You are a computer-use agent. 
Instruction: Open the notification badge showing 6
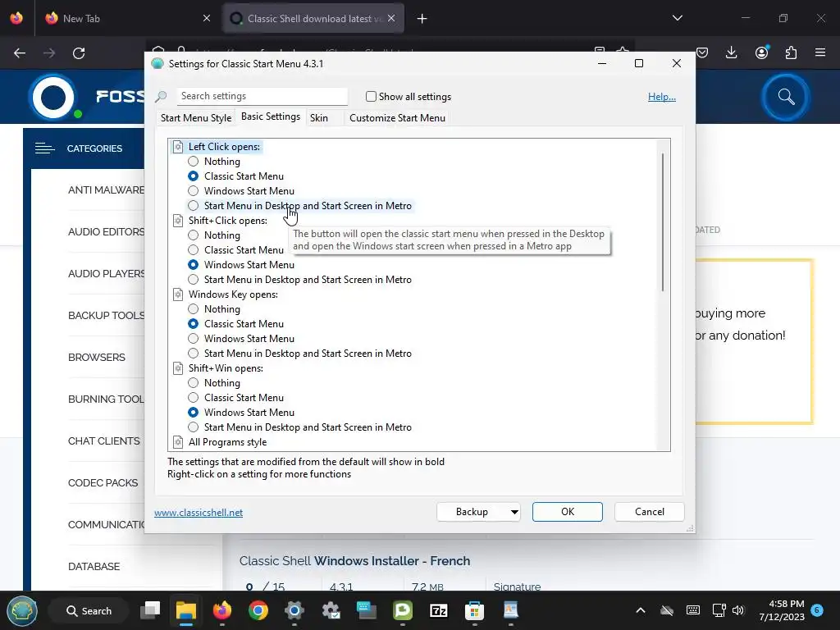tap(817, 610)
